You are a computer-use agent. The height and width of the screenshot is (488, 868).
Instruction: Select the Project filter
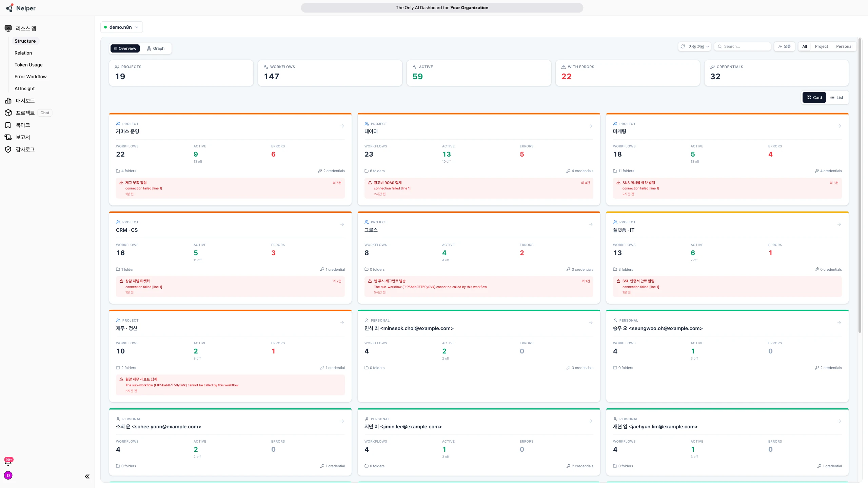click(x=821, y=46)
